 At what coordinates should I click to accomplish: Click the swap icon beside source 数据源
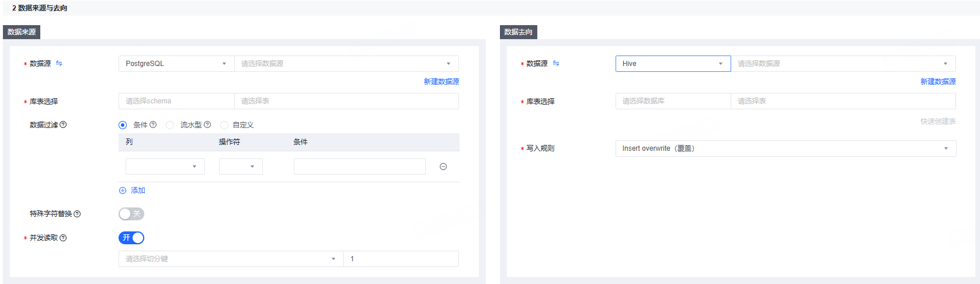click(x=59, y=63)
